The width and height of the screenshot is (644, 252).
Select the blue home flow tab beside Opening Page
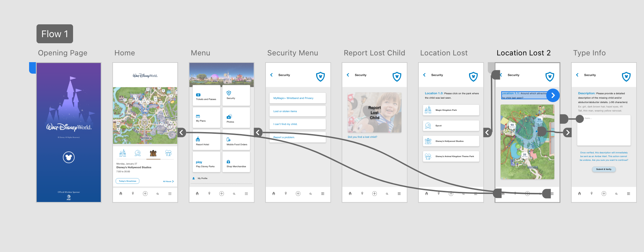click(x=32, y=68)
